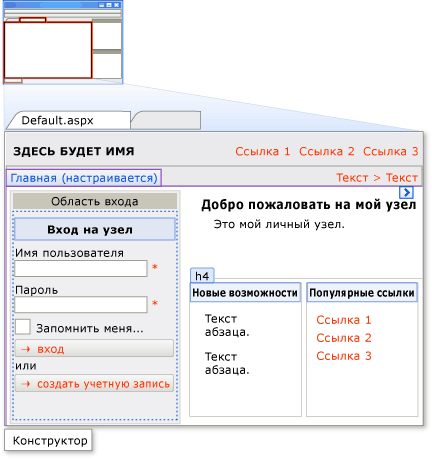Click the second Текст абзаца paragraph

(x=227, y=363)
